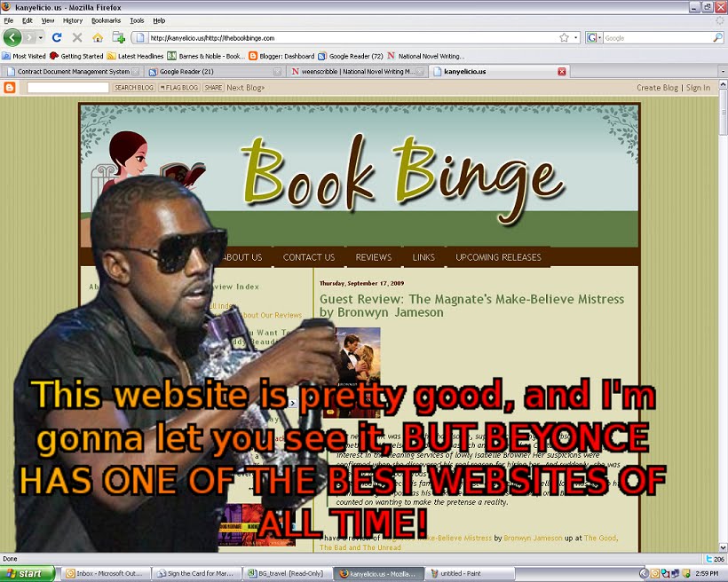Open the Guest Review Magnate's Make-Believe Mistress post
728x582 pixels.
[x=471, y=305]
